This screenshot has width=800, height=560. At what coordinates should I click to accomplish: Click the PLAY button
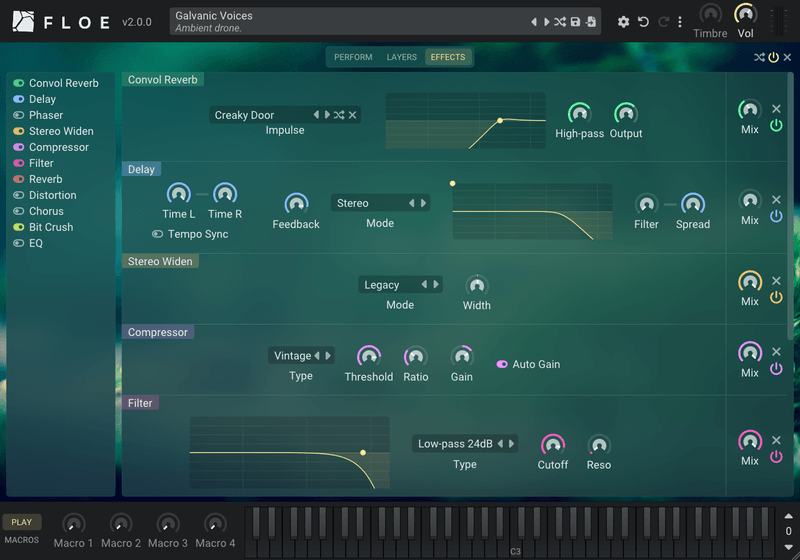pyautogui.click(x=21, y=522)
